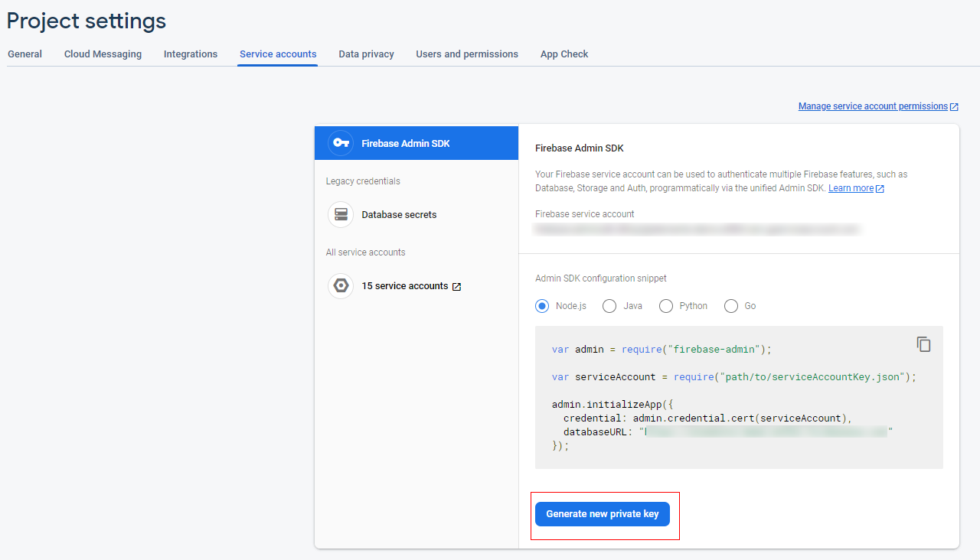Click the serviceAccountKey.json code line
Viewport: 980px width, 560px height.
pyautogui.click(x=734, y=377)
